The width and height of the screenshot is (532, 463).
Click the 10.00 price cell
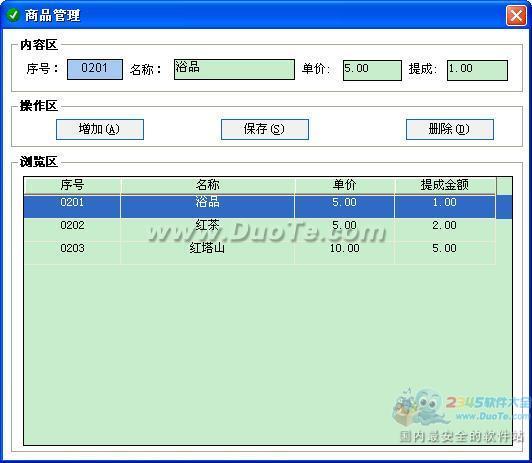click(344, 252)
